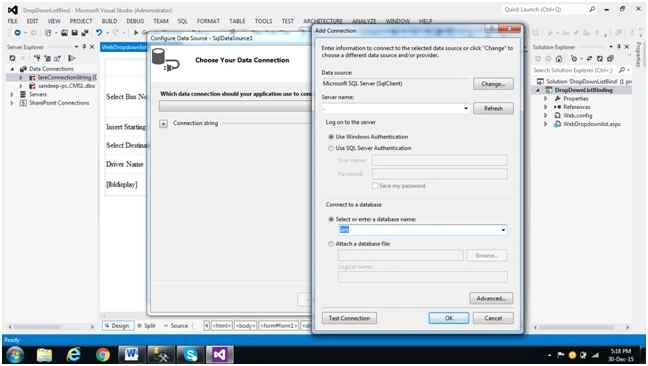Select Use Windows Authentication option
This screenshot has width=648, height=366.
pos(331,137)
